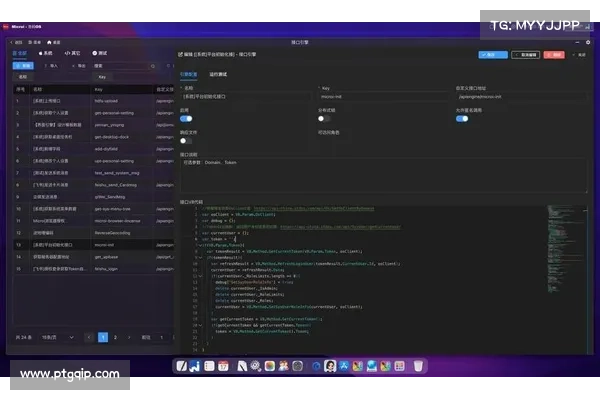Viewport: 600px width, 400px height.
Task: Enable the 分布式锁 toggle
Action: pyautogui.click(x=324, y=119)
